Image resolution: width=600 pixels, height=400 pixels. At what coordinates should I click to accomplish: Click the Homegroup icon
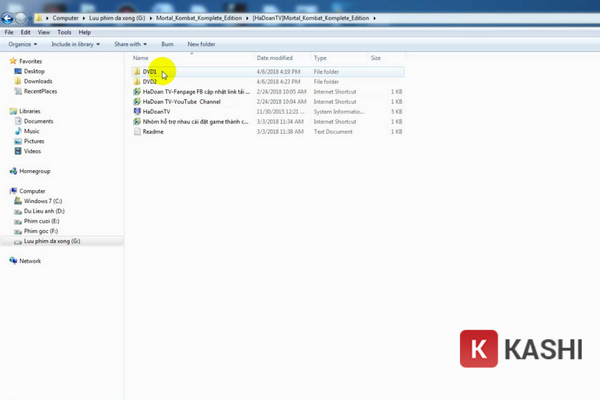click(13, 171)
